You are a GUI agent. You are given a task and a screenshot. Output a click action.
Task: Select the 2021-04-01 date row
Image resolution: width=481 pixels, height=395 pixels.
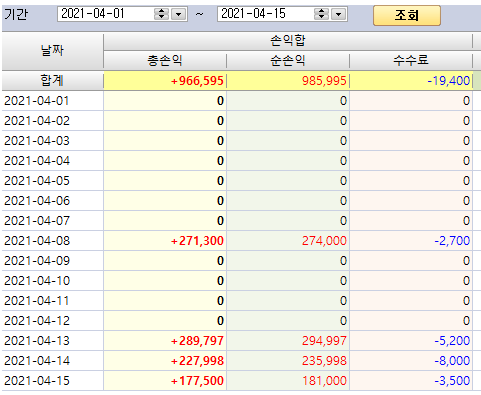(x=52, y=101)
